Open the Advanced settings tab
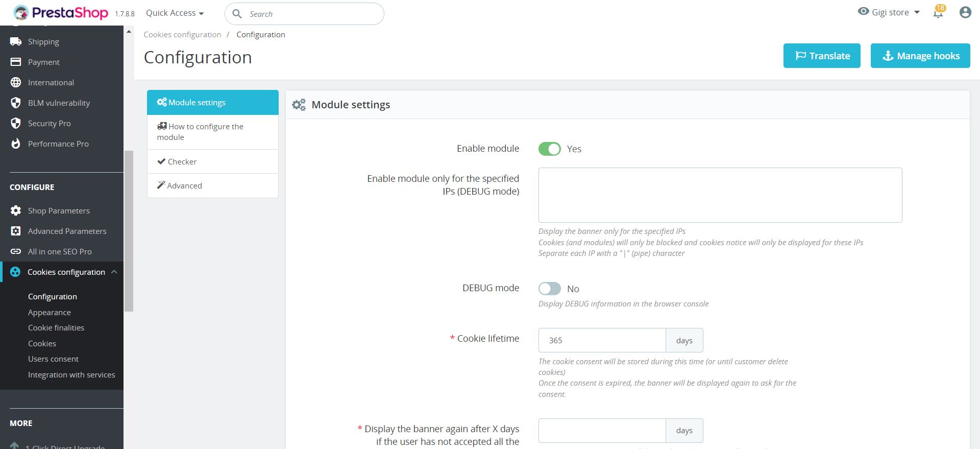 [212, 185]
